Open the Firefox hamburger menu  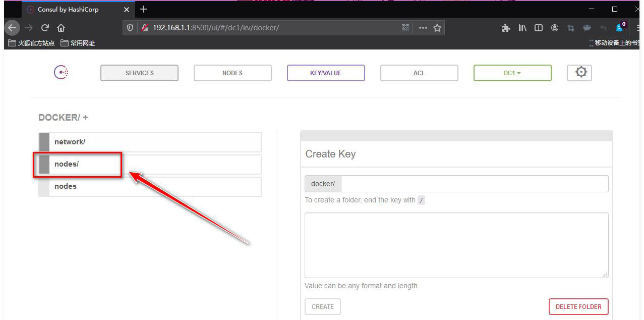[x=639, y=28]
